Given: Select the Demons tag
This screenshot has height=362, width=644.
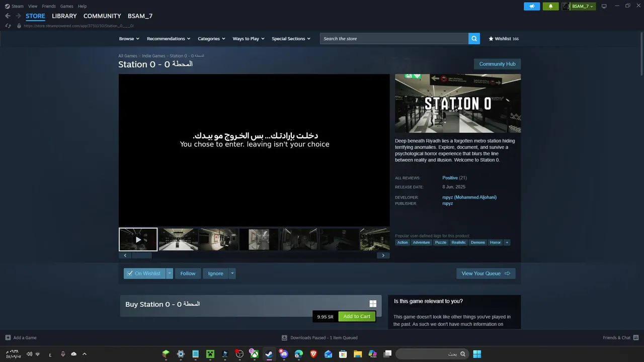Looking at the screenshot, I should pyautogui.click(x=478, y=242).
